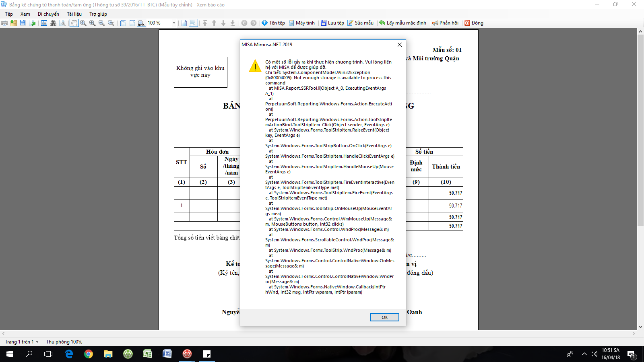
Task: Click the fit page width icon
Action: coord(132,23)
